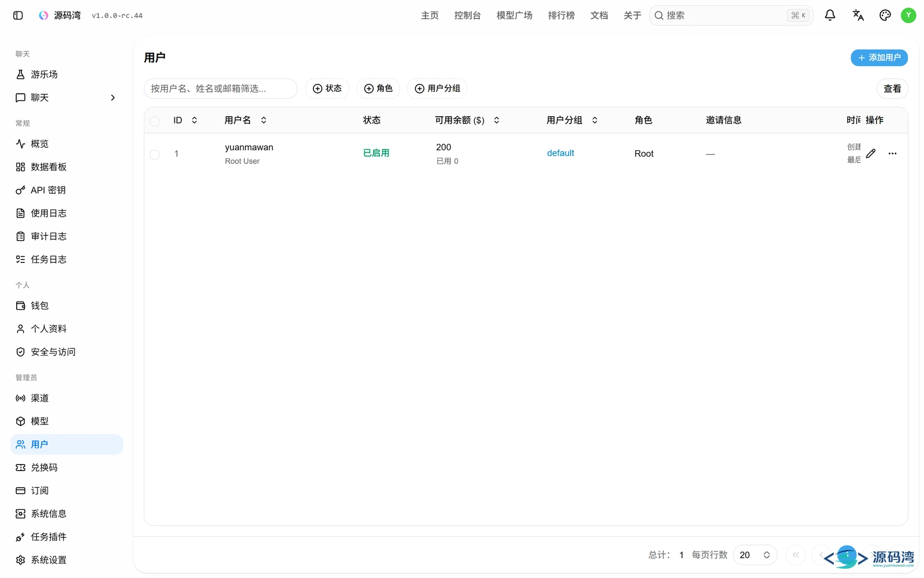Open 模型广场 in top navigation
Screen dimensions: 924x578
point(515,16)
